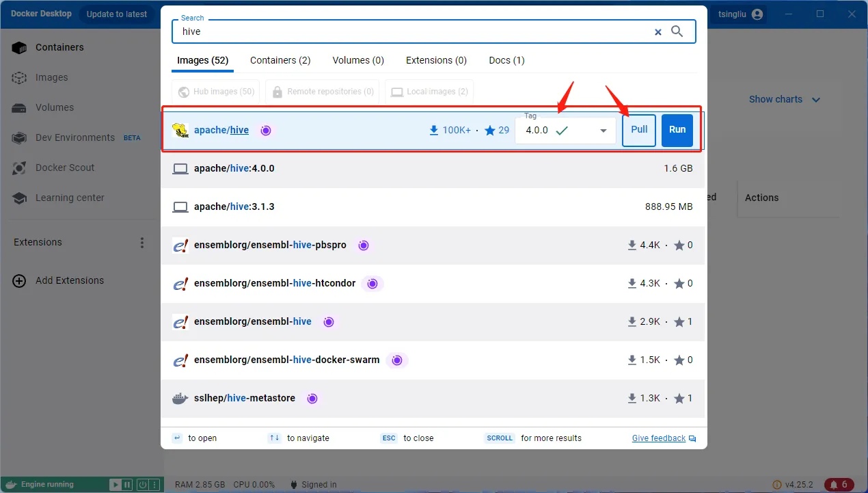
Task: Switch to the Containers (2) tab
Action: click(280, 60)
